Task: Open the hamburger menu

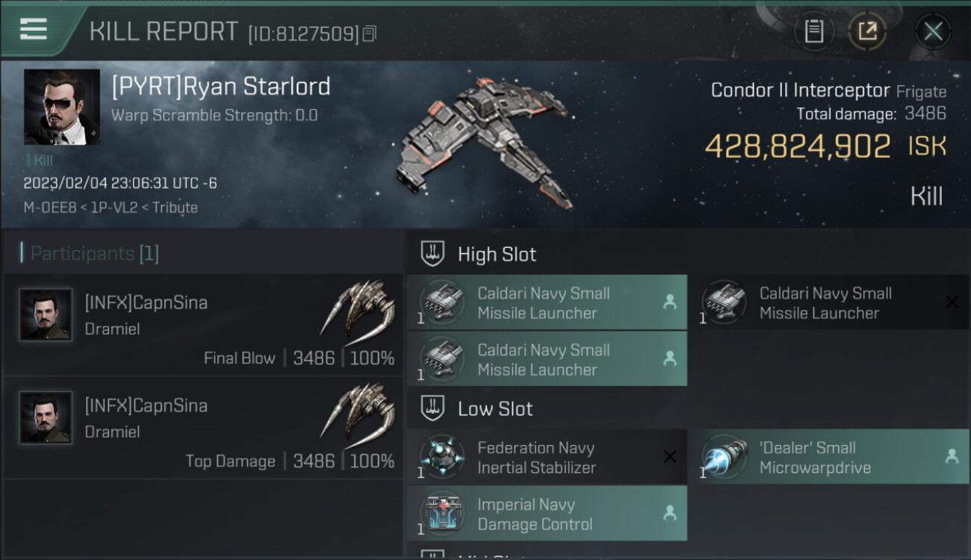Action: pos(34,29)
